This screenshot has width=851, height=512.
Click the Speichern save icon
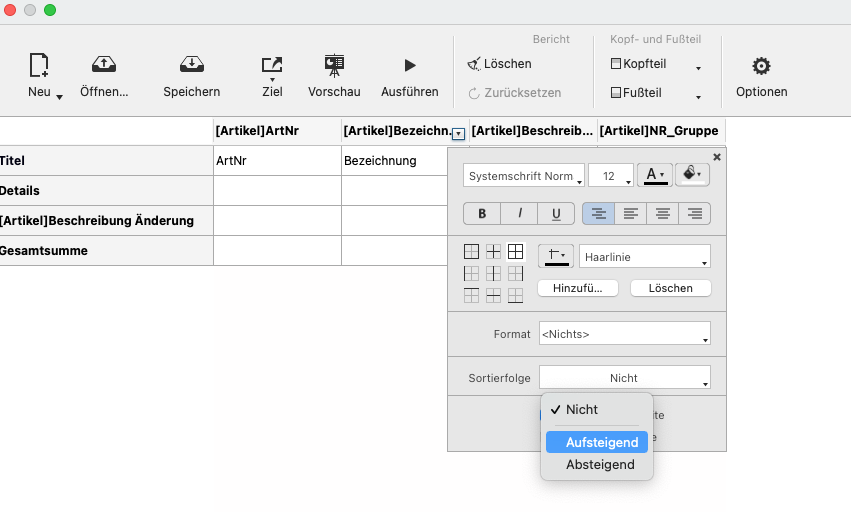tap(191, 66)
